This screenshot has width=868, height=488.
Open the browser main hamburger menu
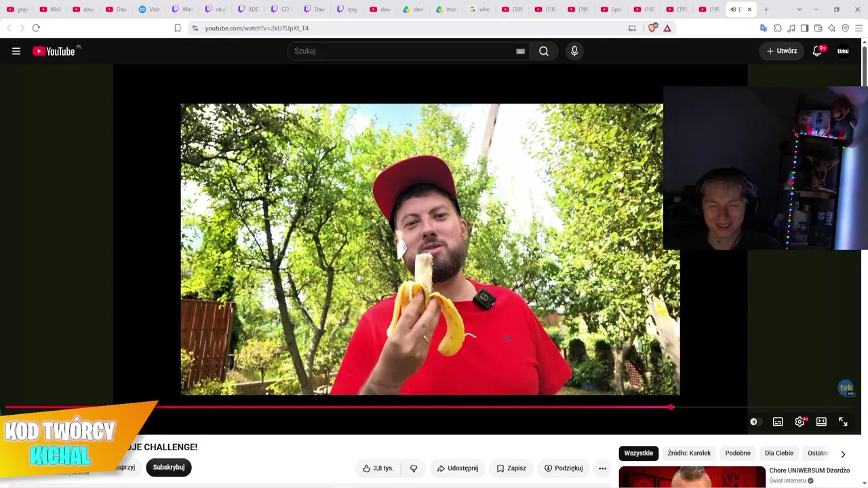pyautogui.click(x=859, y=28)
